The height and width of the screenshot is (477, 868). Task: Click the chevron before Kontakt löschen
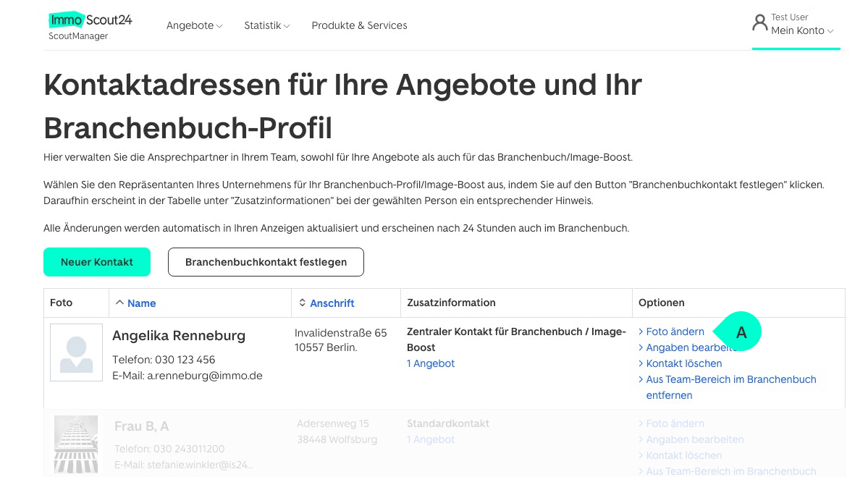pos(641,363)
